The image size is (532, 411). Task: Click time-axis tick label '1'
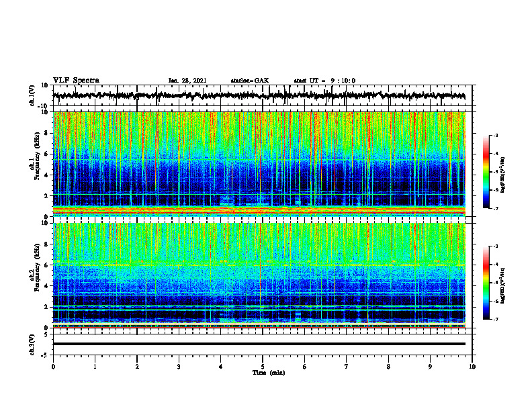point(95,367)
